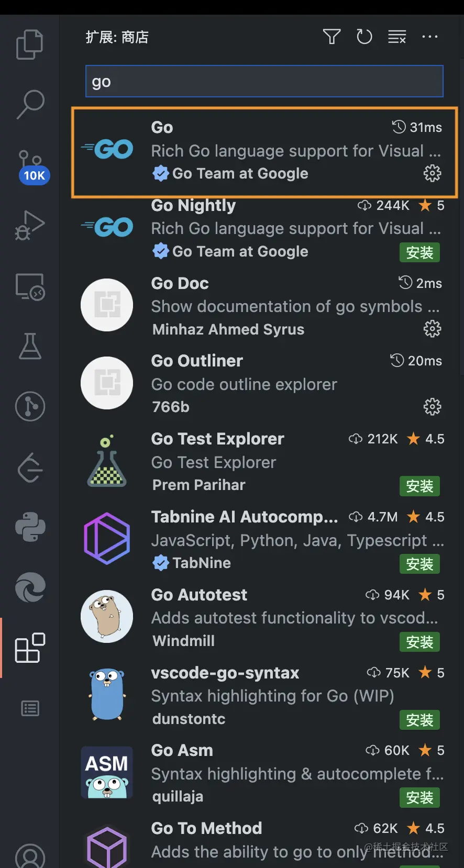Filter extensions with the funnel icon
The image size is (464, 868).
coord(332,37)
